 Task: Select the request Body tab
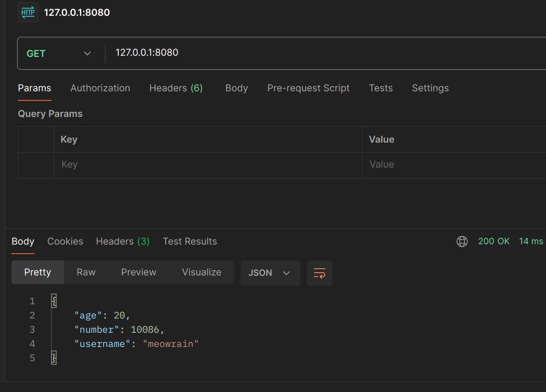pos(236,88)
